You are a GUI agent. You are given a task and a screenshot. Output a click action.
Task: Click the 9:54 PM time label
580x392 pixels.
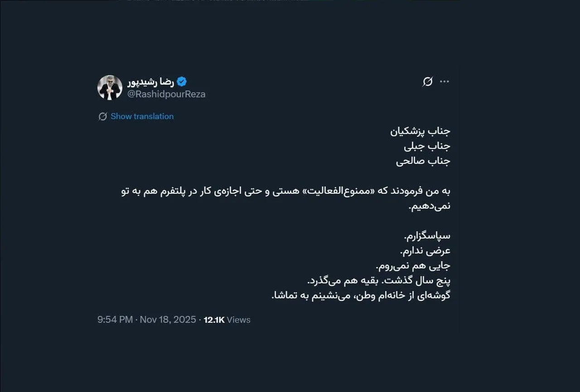115,320
